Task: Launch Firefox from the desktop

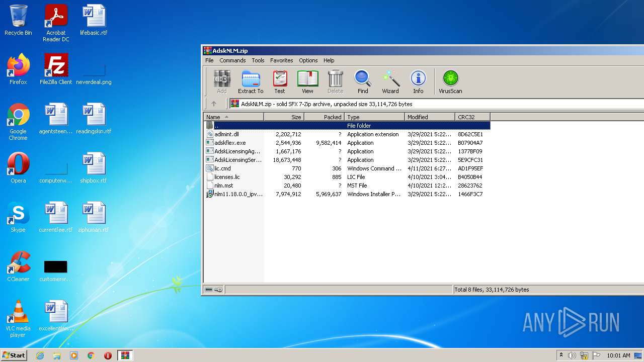Action: tap(18, 69)
